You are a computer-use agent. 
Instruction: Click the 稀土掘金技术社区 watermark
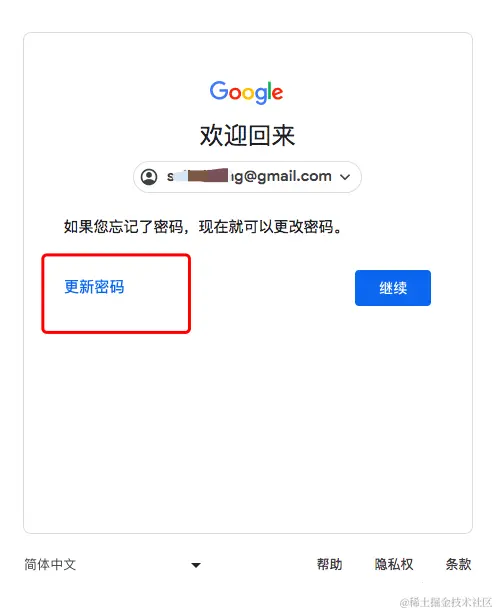coord(446,602)
